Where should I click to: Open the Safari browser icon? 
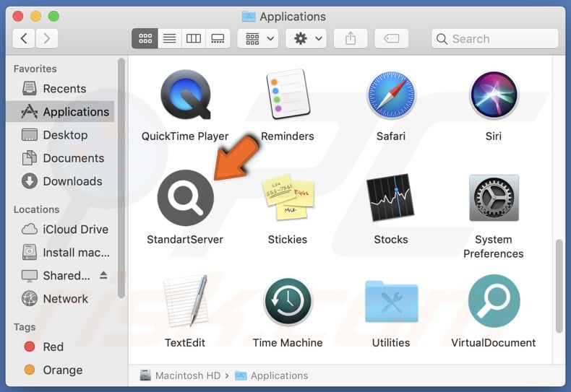tap(390, 95)
